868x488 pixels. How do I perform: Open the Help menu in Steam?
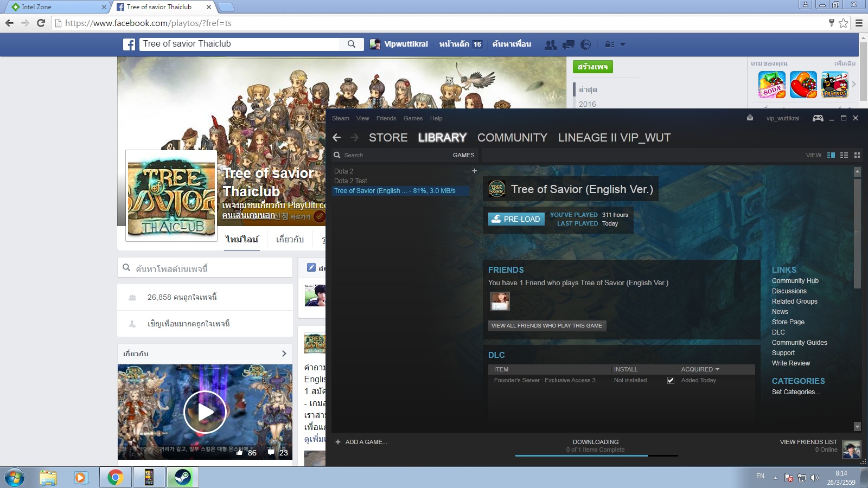point(436,118)
